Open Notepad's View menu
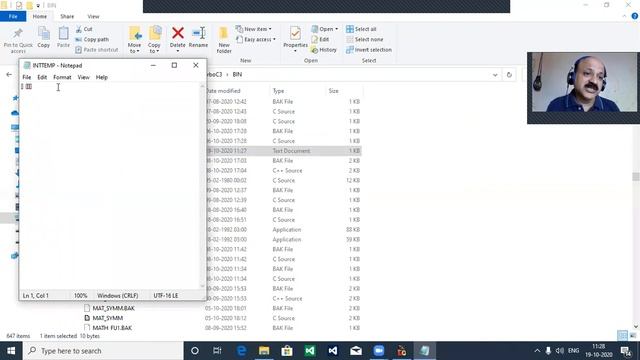This screenshot has width=640, height=360. 83,77
